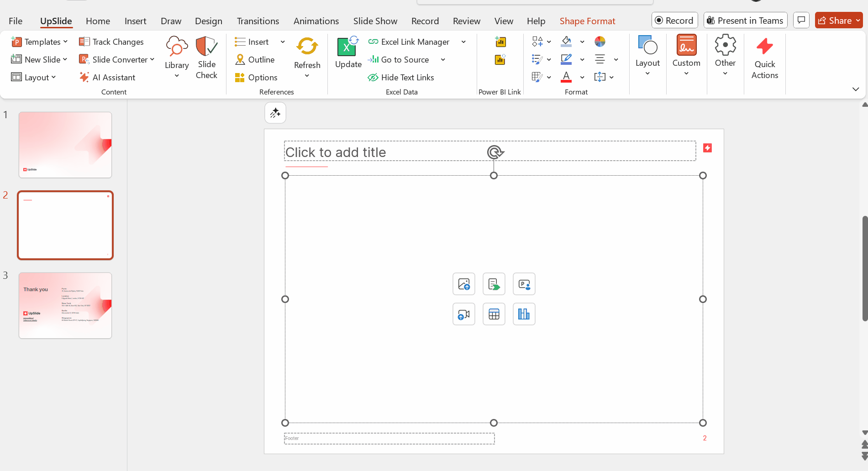Click the Refresh references icon
Viewport: 868px width, 471px height.
pos(307,47)
